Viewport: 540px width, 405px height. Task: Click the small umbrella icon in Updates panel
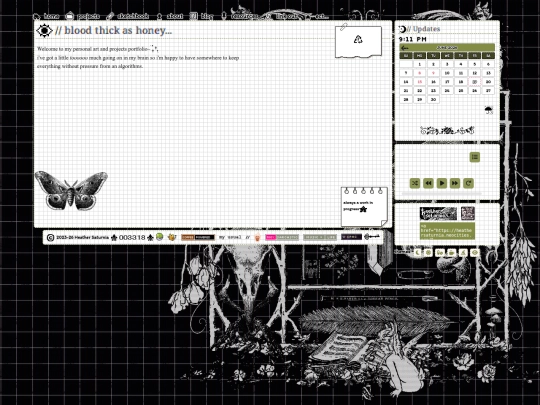click(x=489, y=110)
